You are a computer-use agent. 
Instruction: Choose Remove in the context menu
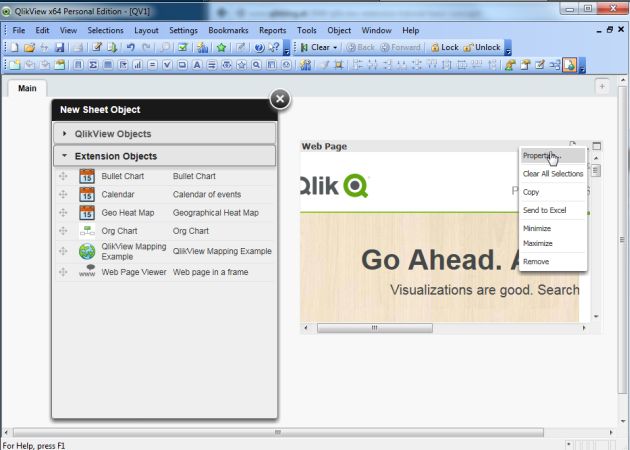(x=553, y=262)
